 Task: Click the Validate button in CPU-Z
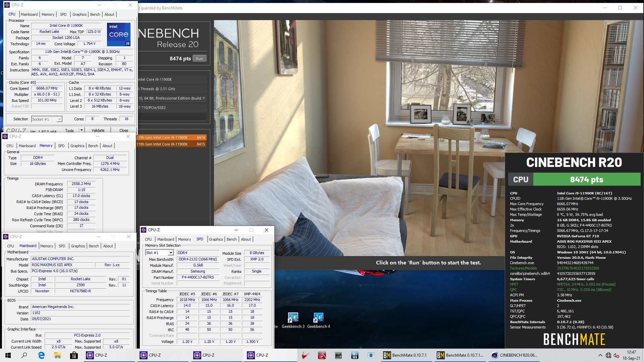pos(98,130)
